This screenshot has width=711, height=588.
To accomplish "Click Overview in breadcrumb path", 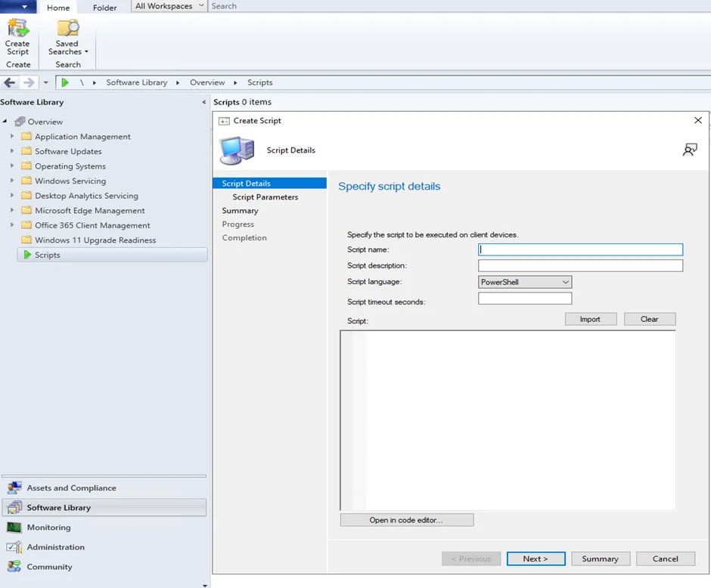I will [x=207, y=82].
